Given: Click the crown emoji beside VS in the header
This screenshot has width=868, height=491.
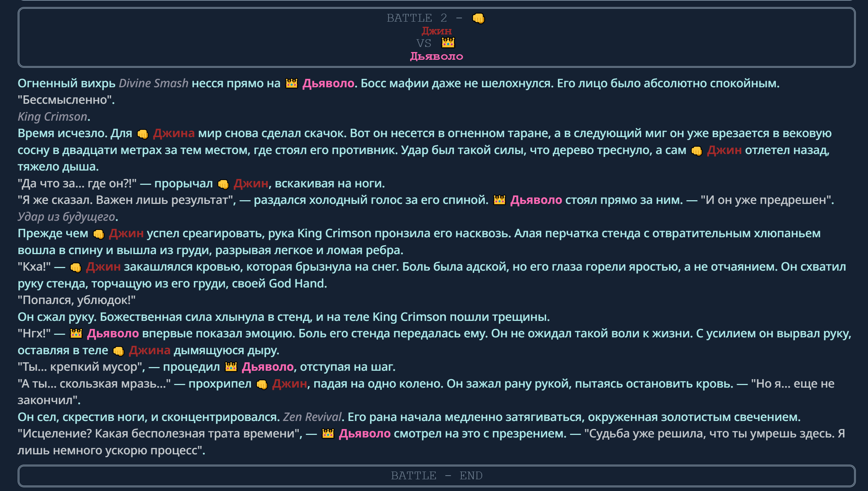Looking at the screenshot, I should click(448, 43).
